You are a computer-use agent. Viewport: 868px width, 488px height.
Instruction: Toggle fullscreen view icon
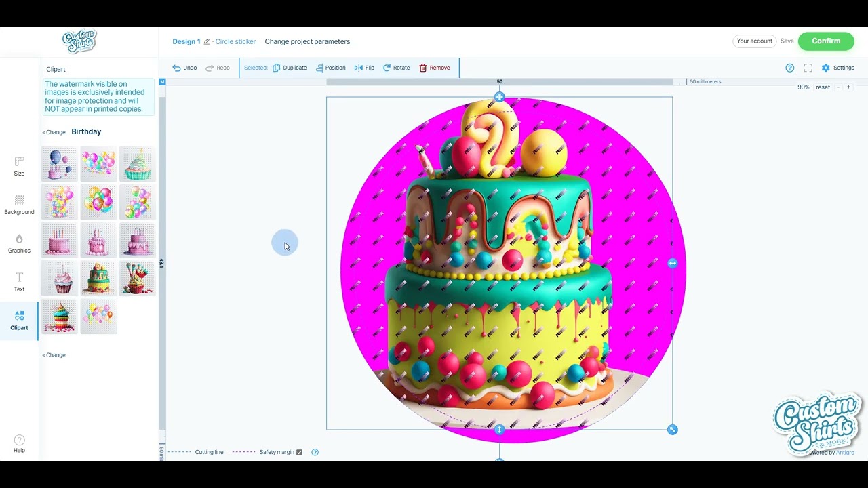[x=808, y=68]
